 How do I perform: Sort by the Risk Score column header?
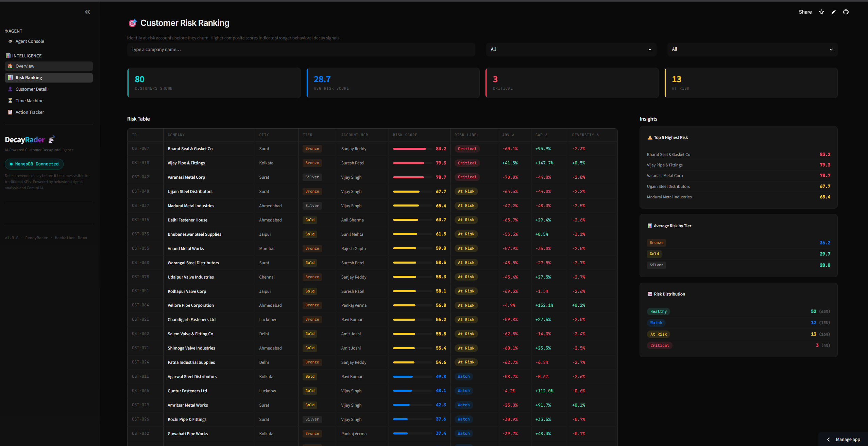tap(405, 135)
